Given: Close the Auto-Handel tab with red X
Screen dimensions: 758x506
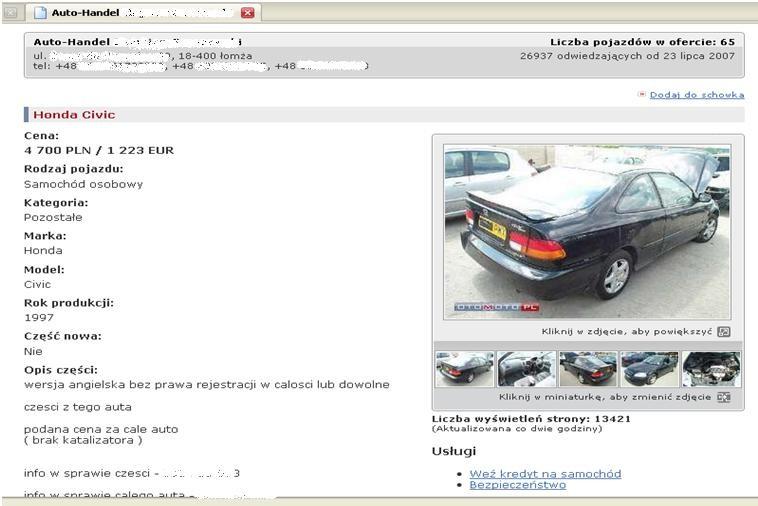Looking at the screenshot, I should point(248,13).
